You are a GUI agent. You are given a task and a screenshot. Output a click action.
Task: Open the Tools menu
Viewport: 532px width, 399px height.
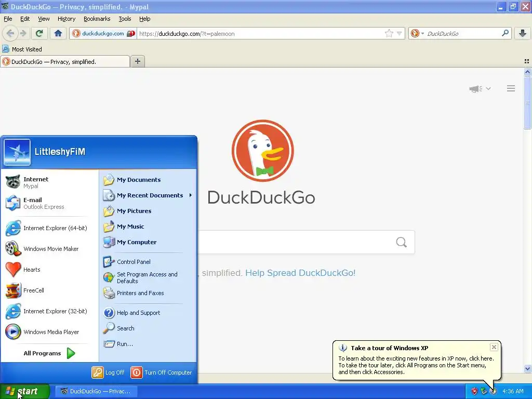pos(125,19)
